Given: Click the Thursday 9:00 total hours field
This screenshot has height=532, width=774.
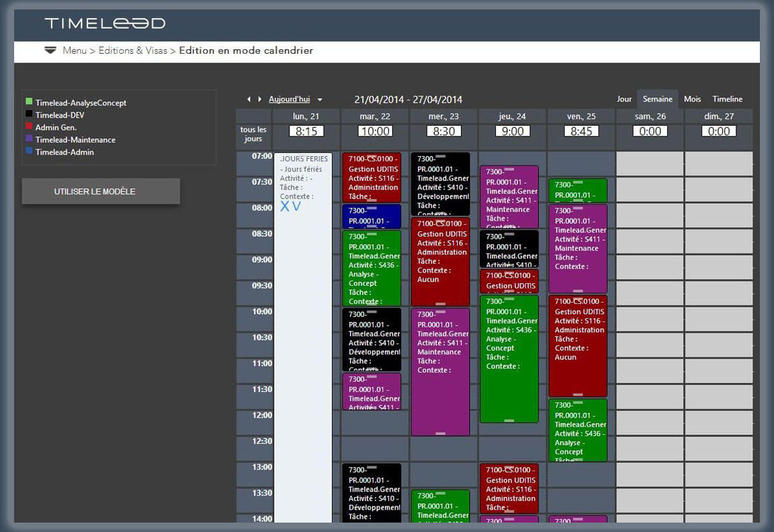Looking at the screenshot, I should (x=512, y=131).
